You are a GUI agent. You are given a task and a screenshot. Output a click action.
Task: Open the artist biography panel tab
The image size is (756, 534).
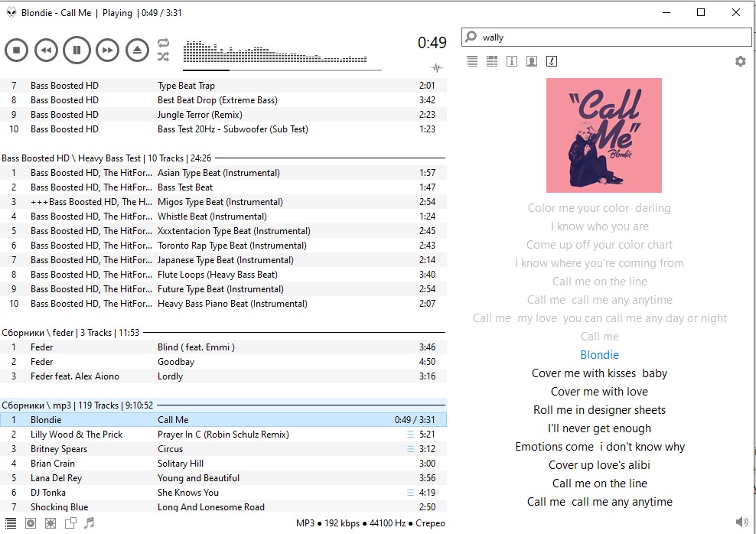point(532,61)
